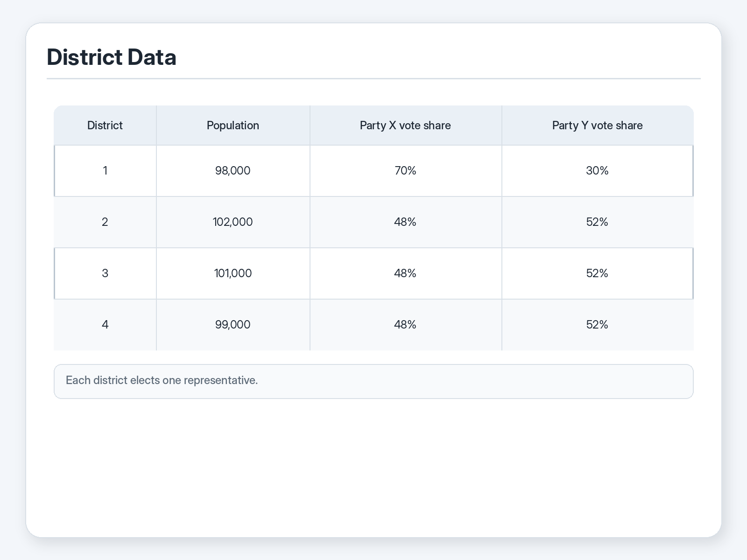Image resolution: width=747 pixels, height=560 pixels.
Task: Select Party Y 52% in district 3 row
Action: click(x=598, y=273)
